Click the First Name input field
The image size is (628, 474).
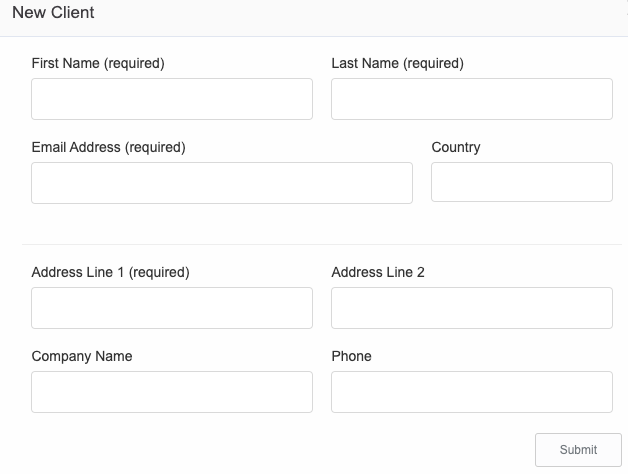(x=172, y=99)
